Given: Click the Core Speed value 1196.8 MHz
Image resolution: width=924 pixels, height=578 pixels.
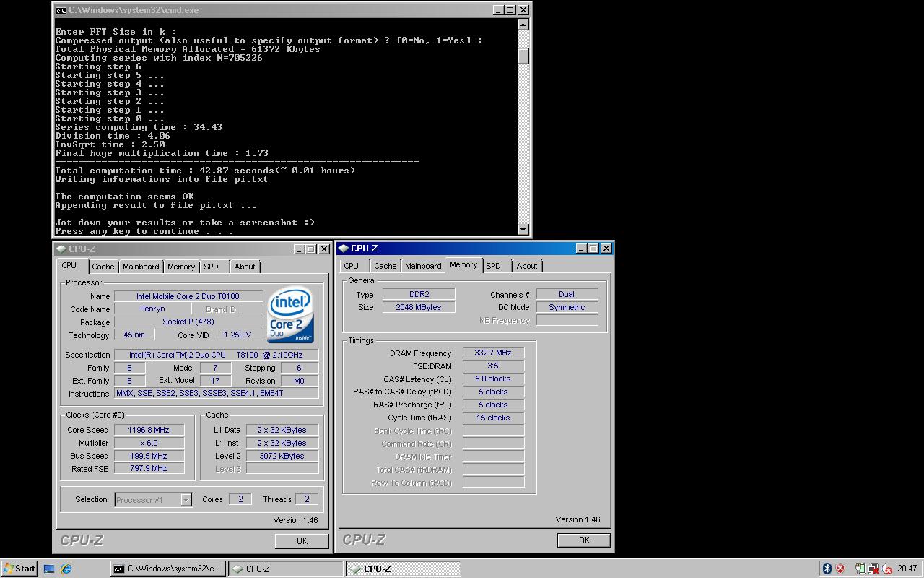Looking at the screenshot, I should click(x=149, y=430).
